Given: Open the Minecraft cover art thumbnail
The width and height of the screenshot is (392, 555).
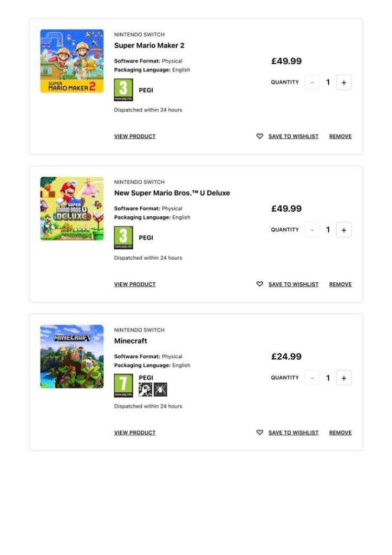Looking at the screenshot, I should pos(72,356).
